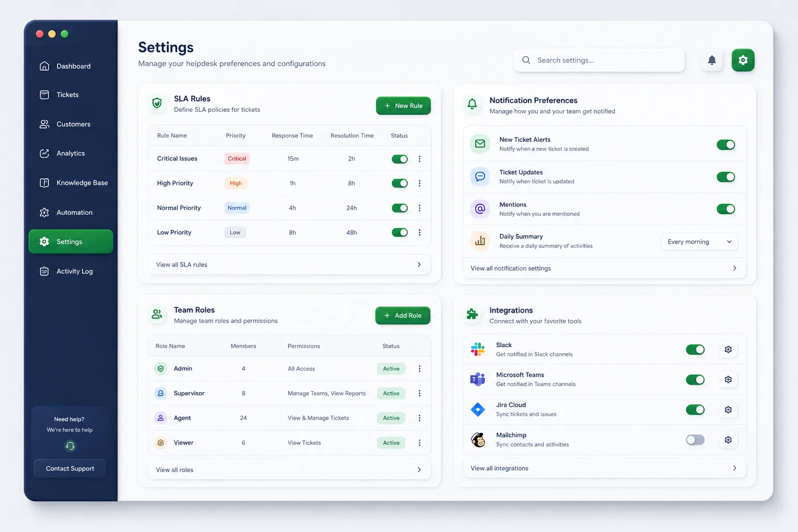Click the Slack logo icon

tap(477, 349)
